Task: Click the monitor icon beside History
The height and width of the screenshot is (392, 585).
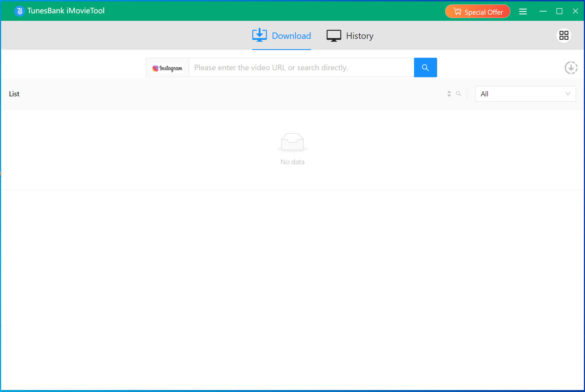Action: 334,36
